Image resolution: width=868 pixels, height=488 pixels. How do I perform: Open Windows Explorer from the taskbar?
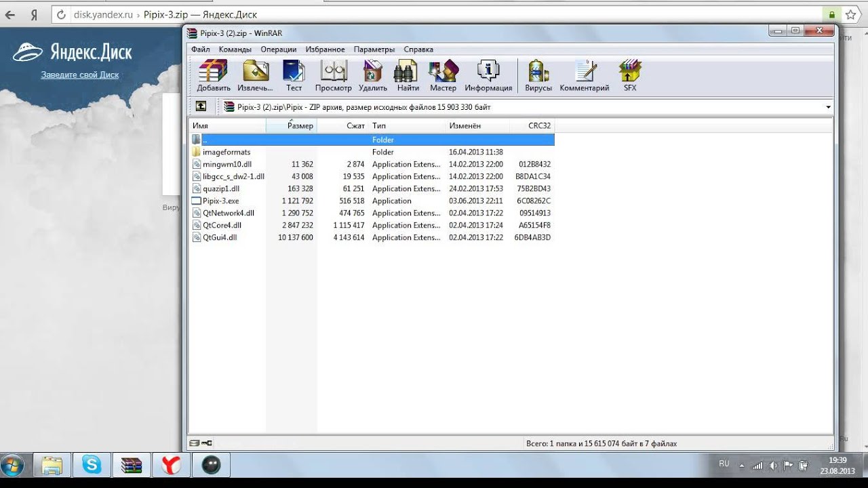click(52, 465)
